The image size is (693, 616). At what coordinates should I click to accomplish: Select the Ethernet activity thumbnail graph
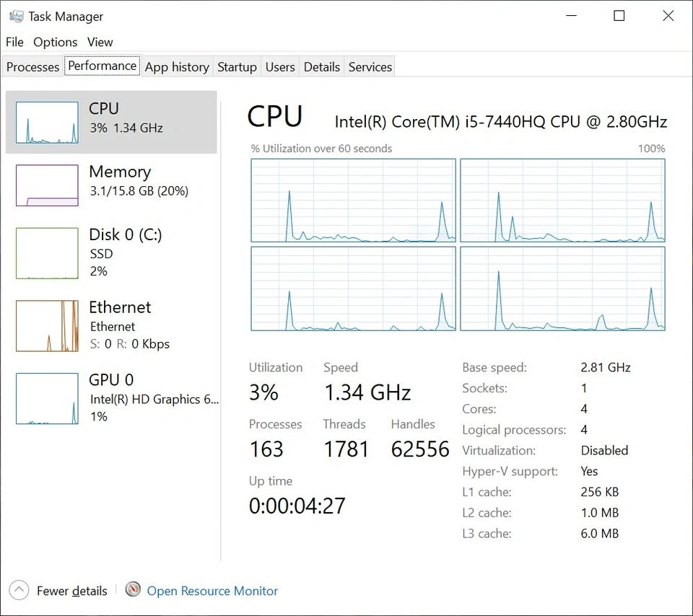click(47, 326)
